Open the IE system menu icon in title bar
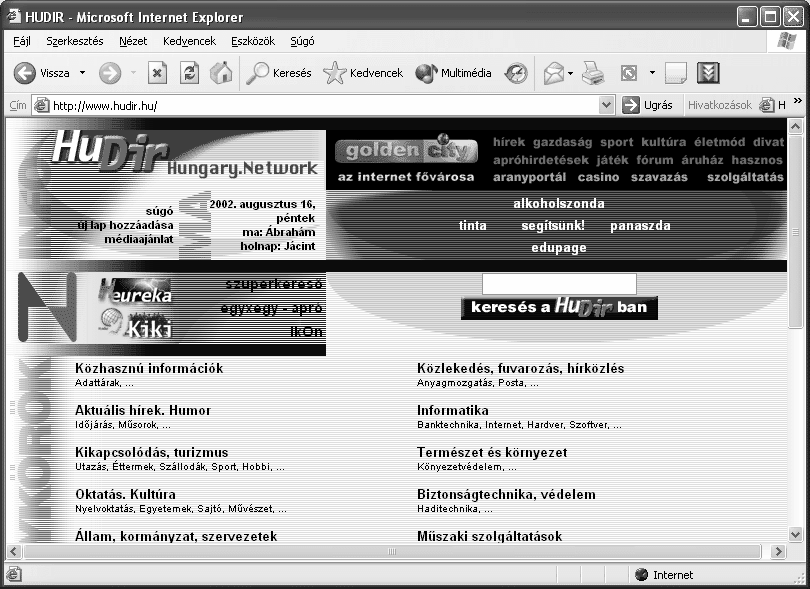 click(14, 17)
